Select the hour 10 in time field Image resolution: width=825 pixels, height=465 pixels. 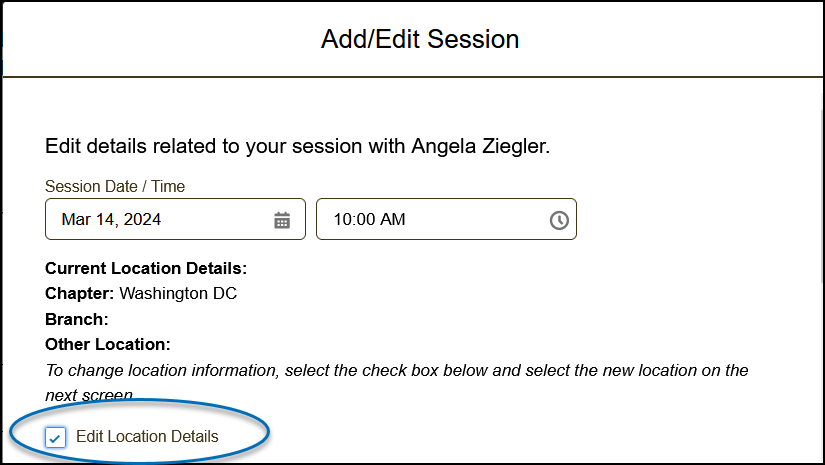[342, 219]
